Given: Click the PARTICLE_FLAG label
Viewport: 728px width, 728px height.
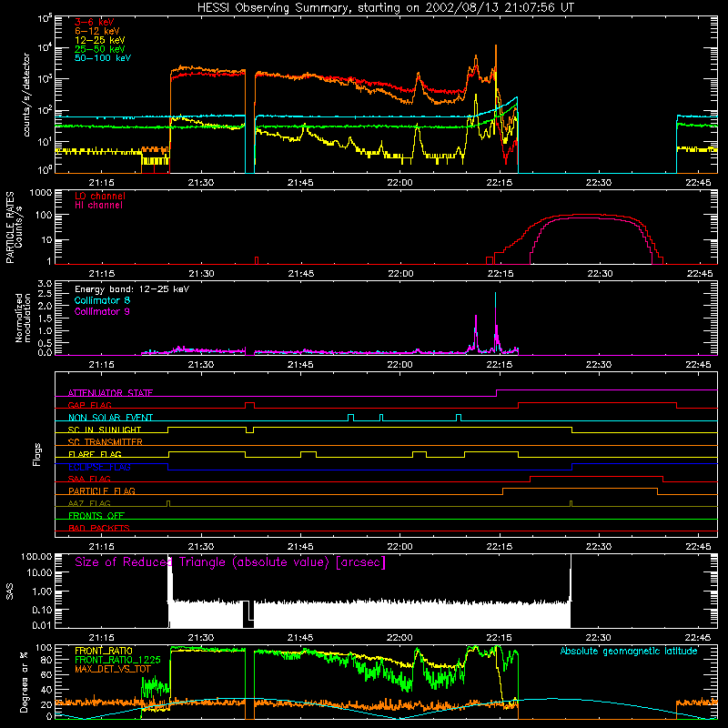Looking at the screenshot, I should pos(102,490).
